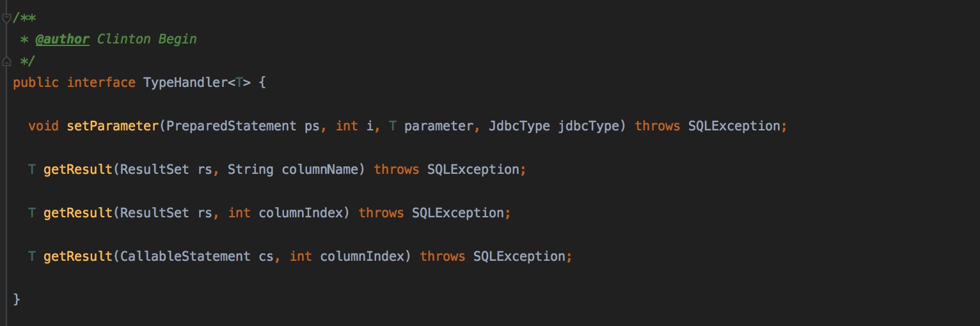This screenshot has width=980, height=326.
Task: Click PreparedStatement parameter type
Action: [232, 126]
